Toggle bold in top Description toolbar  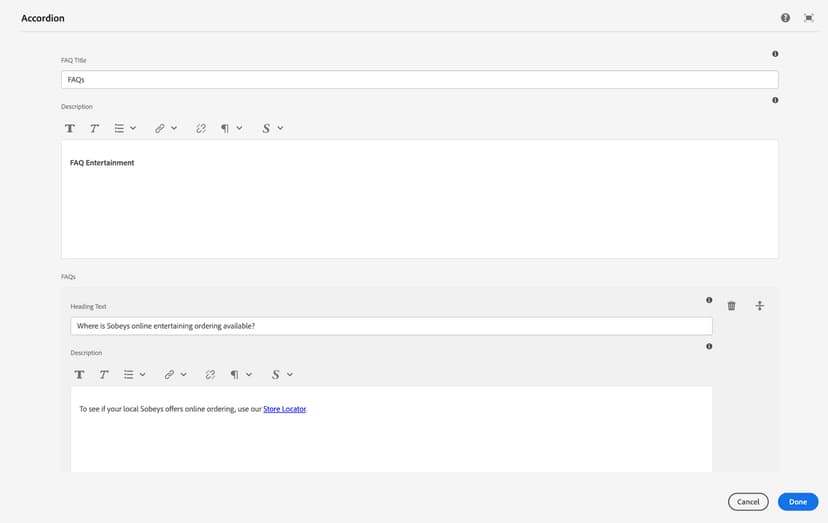[x=70, y=128]
